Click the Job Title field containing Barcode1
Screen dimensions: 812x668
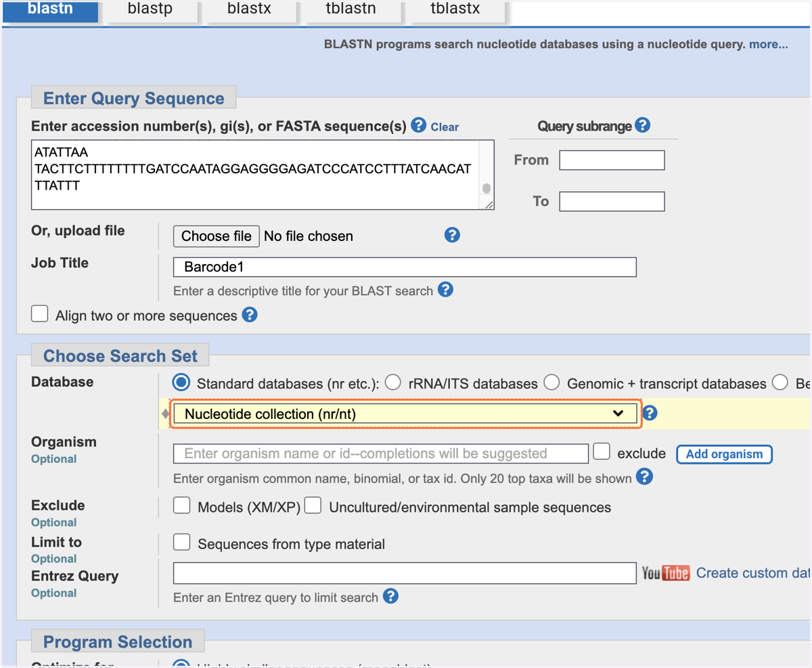[x=405, y=267]
